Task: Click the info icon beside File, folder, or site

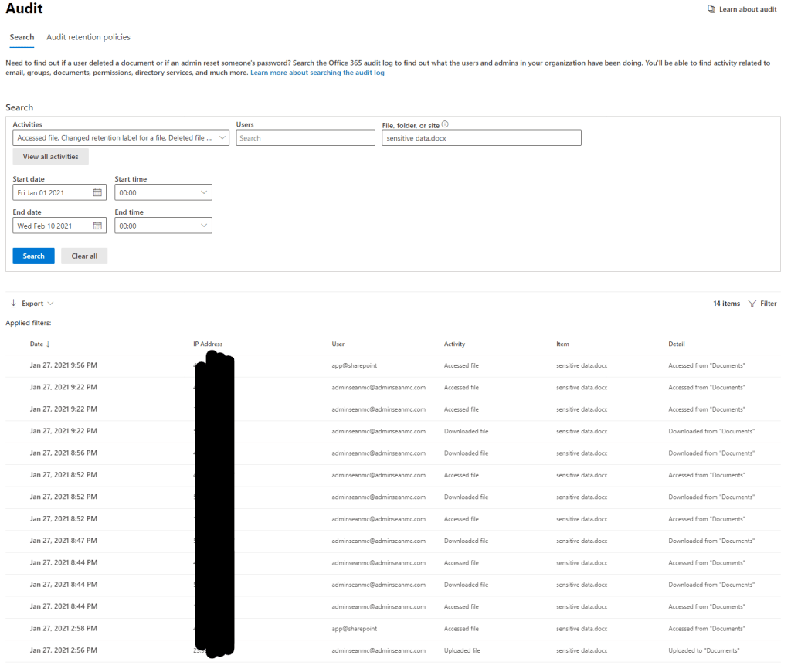Action: pyautogui.click(x=445, y=124)
